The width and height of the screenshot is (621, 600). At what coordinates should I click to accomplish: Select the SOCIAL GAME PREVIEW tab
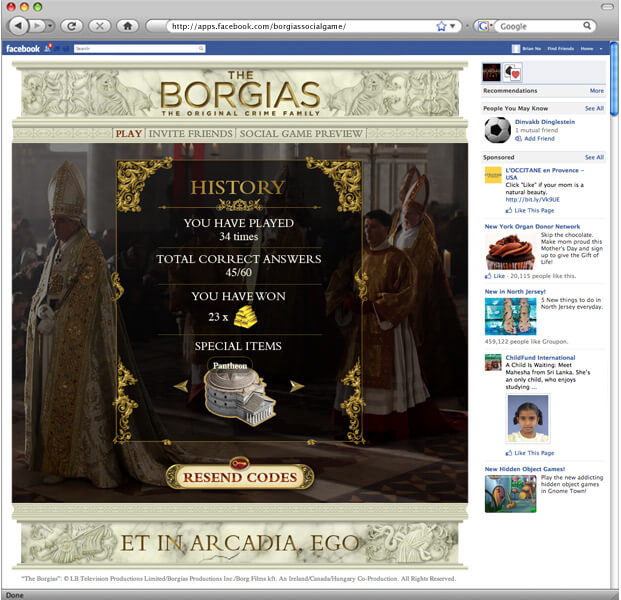[x=301, y=133]
